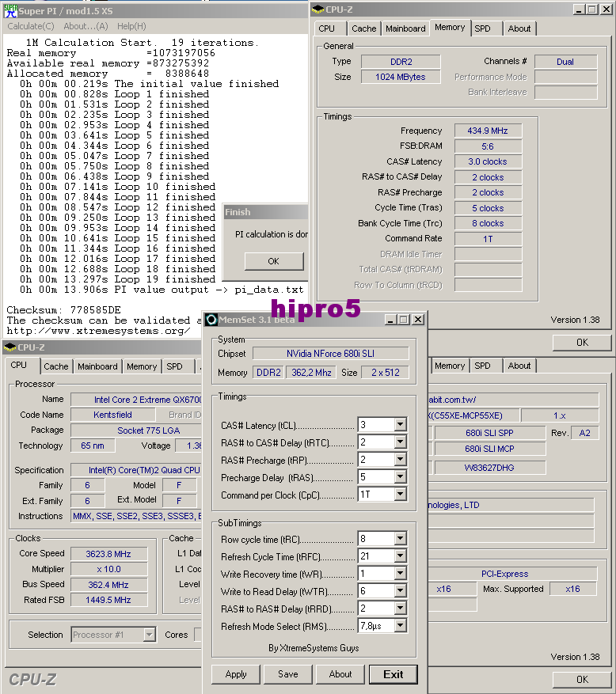This screenshot has width=616, height=694.
Task: Click the Frequency field showing 434.9 MHz
Action: 488,131
